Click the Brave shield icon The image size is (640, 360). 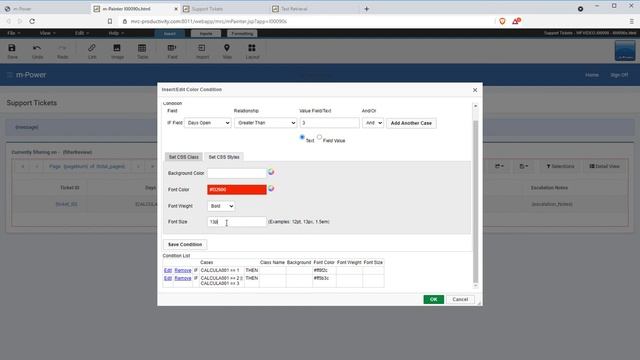[x=502, y=21]
